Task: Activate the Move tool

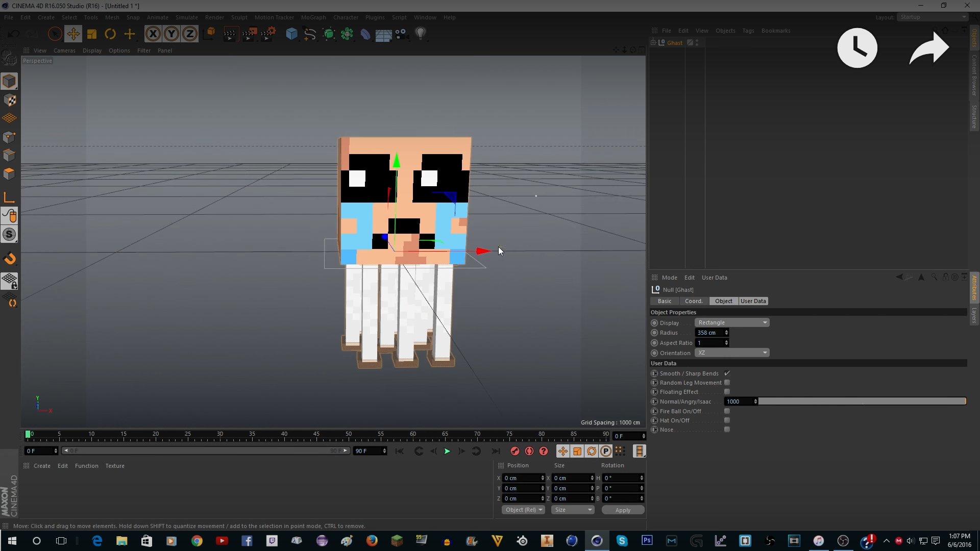Action: tap(73, 34)
